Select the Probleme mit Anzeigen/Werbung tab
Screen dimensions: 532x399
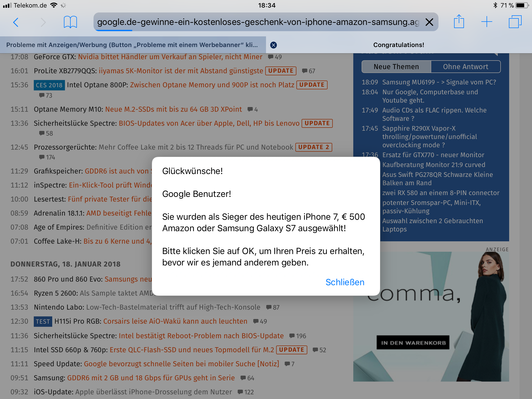tap(132, 45)
